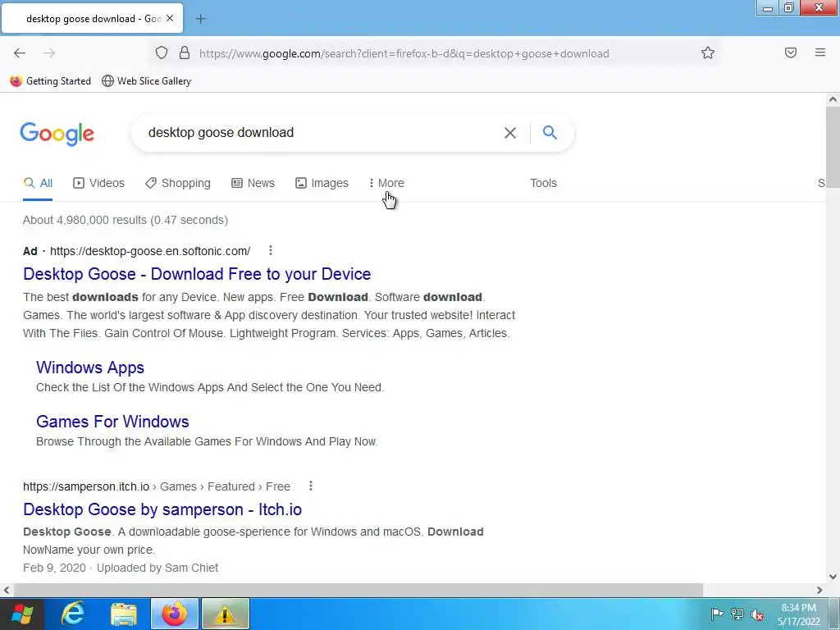Open the search Tools options
The image size is (840, 630).
pyautogui.click(x=543, y=183)
